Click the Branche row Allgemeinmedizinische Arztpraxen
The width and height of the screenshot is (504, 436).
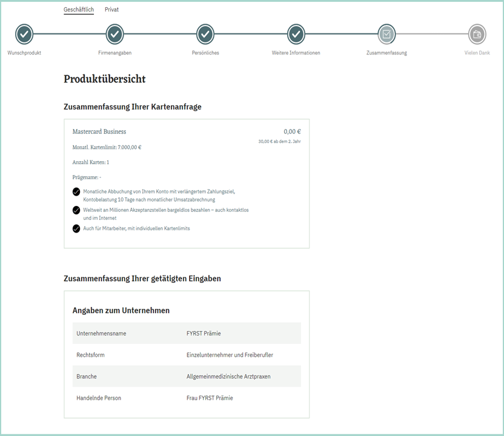(x=228, y=377)
